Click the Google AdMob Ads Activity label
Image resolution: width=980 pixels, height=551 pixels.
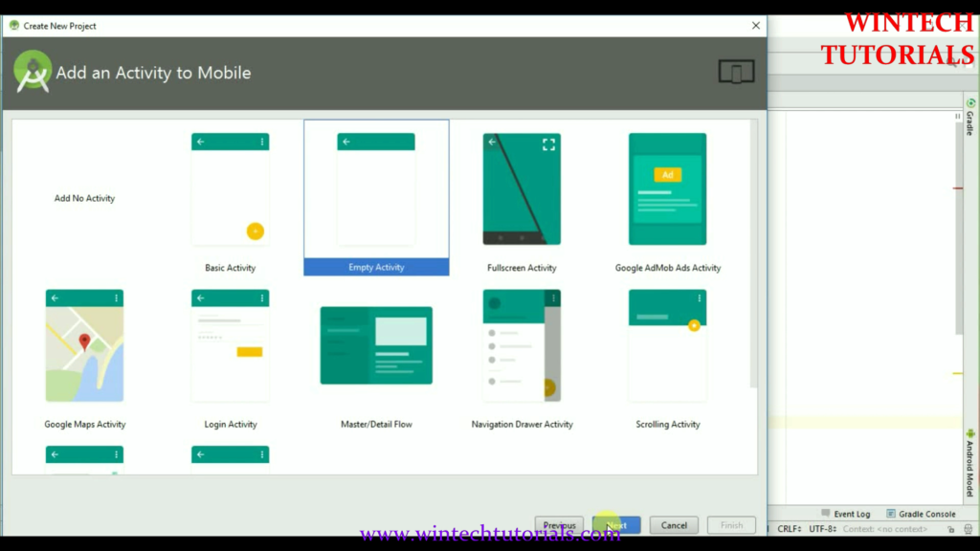tap(667, 268)
